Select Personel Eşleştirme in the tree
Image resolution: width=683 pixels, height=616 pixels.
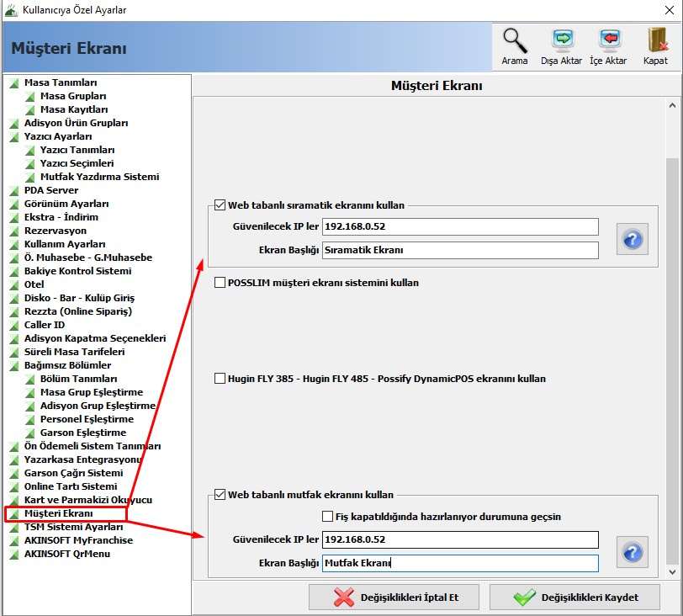tap(87, 420)
